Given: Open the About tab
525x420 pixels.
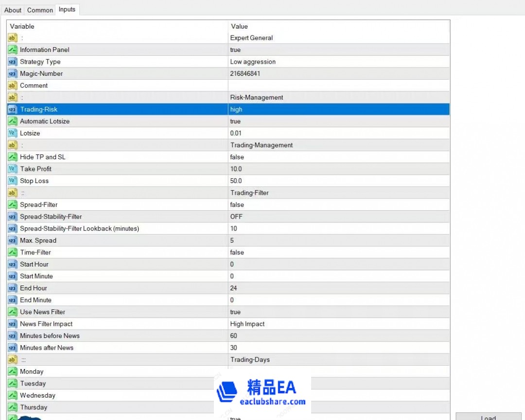Looking at the screenshot, I should point(13,10).
